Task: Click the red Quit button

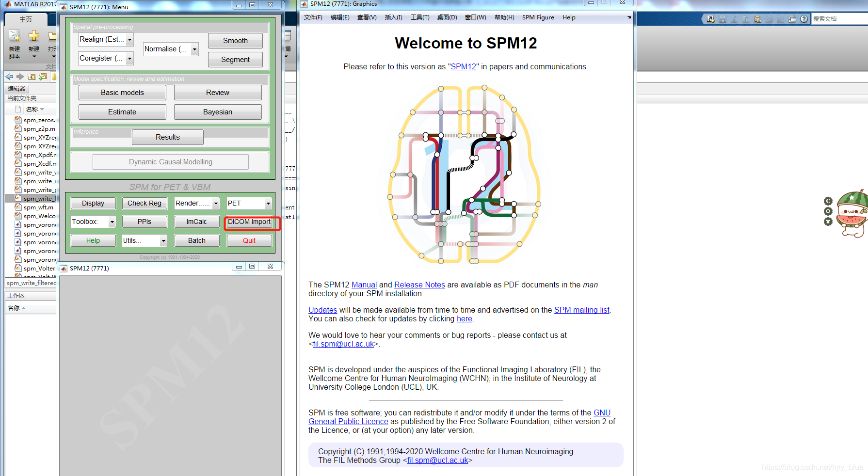Action: tap(249, 241)
